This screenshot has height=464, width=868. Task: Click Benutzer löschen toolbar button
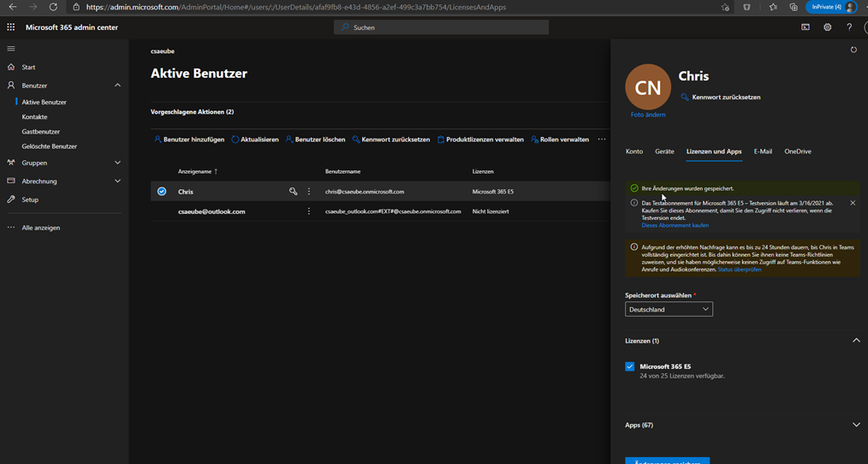[315, 140]
